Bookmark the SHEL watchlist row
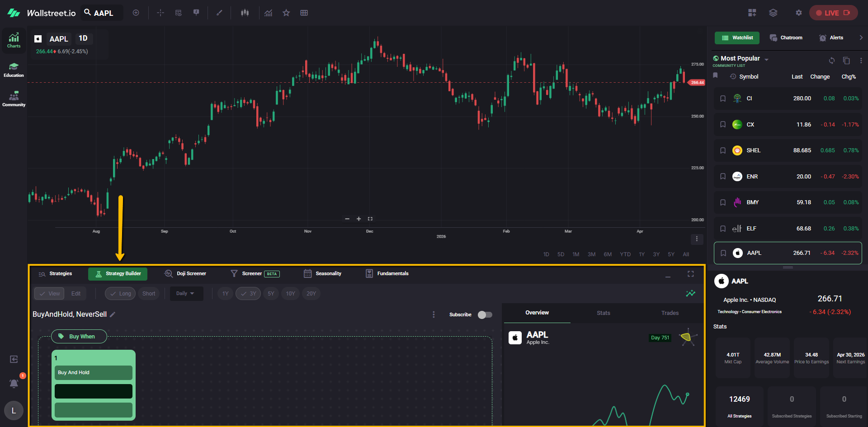Image resolution: width=868 pixels, height=427 pixels. [723, 150]
